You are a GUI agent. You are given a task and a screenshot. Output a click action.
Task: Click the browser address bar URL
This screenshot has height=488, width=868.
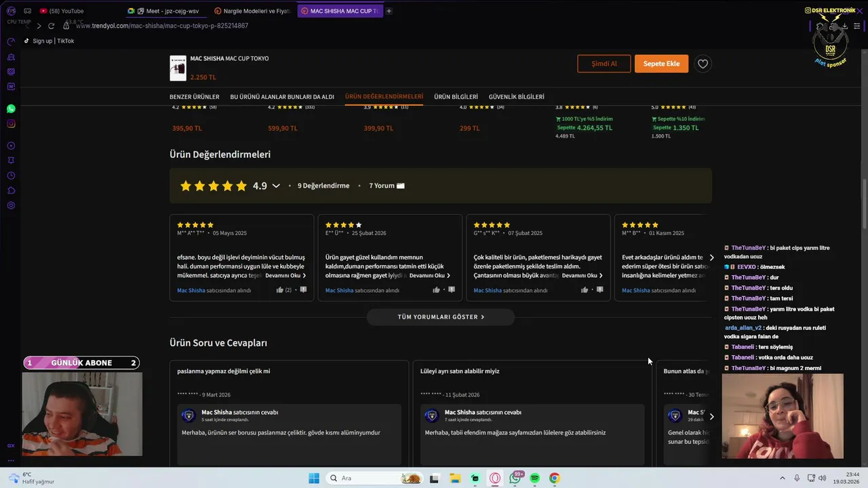[162, 26]
